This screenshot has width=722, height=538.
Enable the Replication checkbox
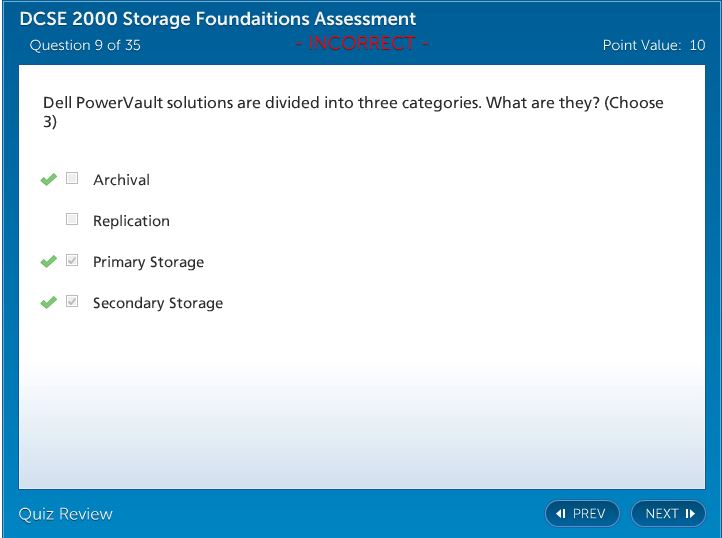pyautogui.click(x=72, y=220)
